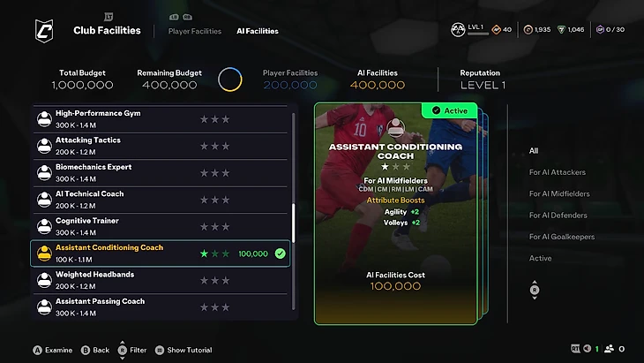Click the A button Examine icon

point(37,351)
